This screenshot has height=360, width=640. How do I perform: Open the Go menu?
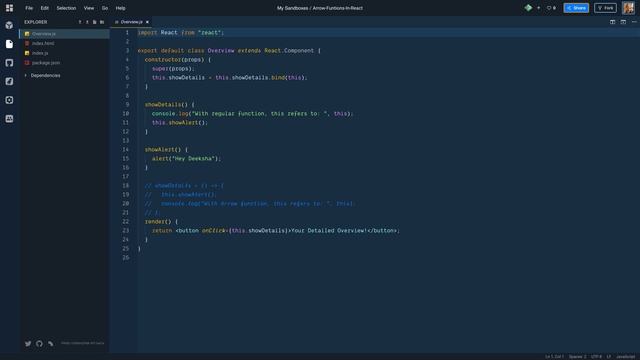pyautogui.click(x=105, y=8)
